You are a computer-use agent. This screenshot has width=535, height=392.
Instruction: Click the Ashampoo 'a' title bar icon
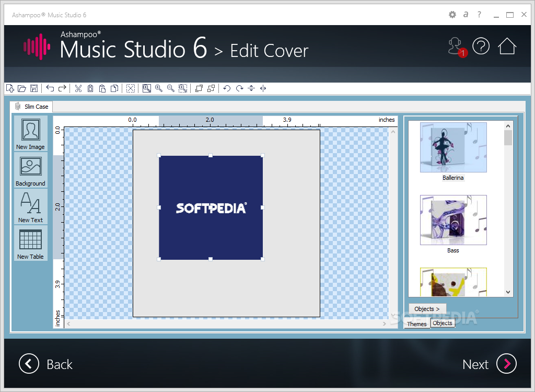click(x=466, y=14)
